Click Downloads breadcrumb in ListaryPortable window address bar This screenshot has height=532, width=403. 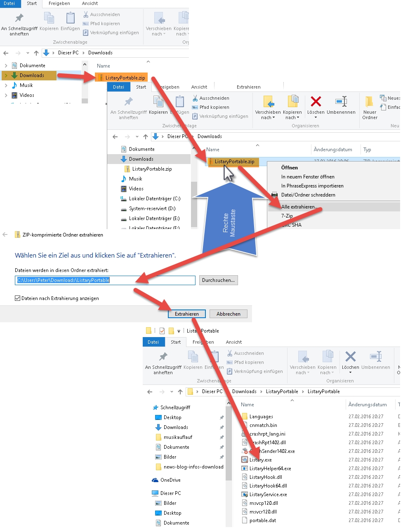point(244,391)
